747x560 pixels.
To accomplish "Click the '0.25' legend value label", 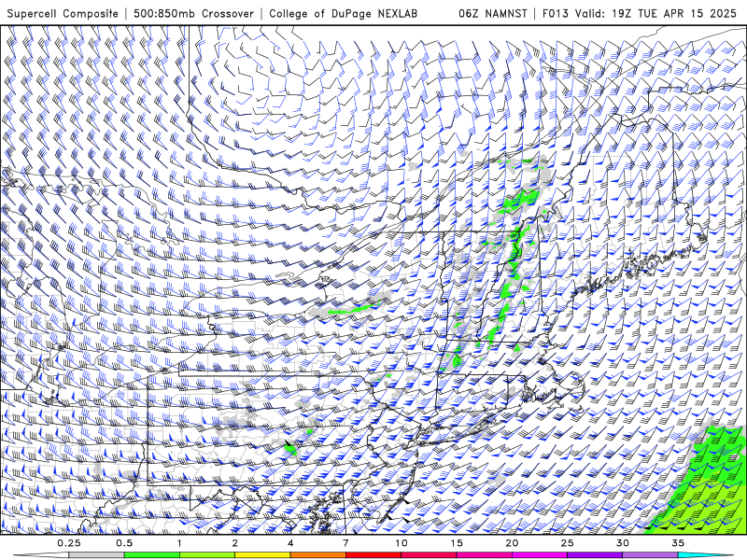I will click(69, 543).
